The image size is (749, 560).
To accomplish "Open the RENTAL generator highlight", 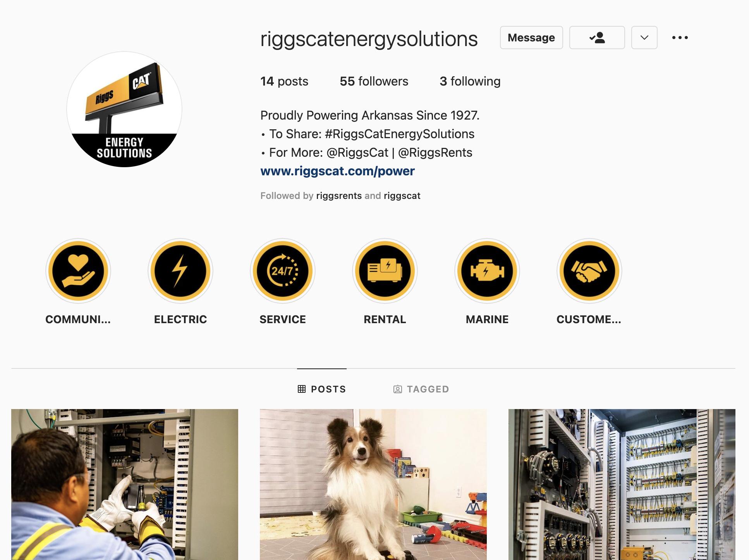I will coord(385,271).
